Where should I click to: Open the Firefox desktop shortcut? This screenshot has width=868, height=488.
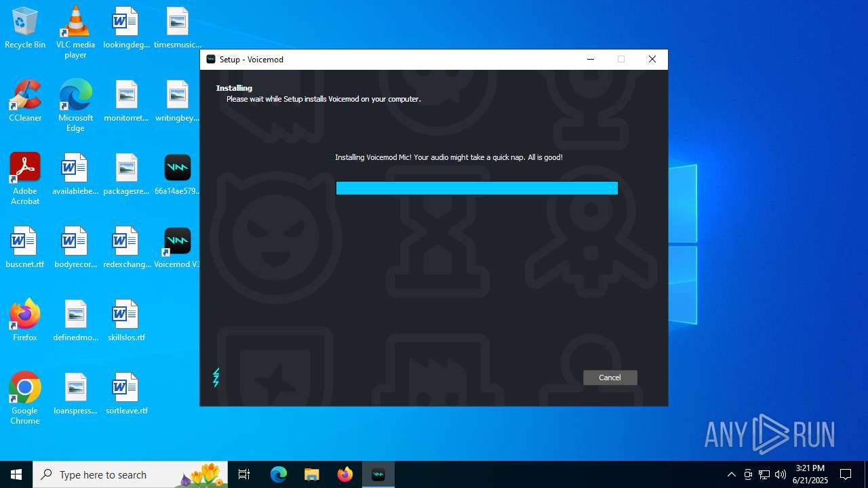pos(25,321)
